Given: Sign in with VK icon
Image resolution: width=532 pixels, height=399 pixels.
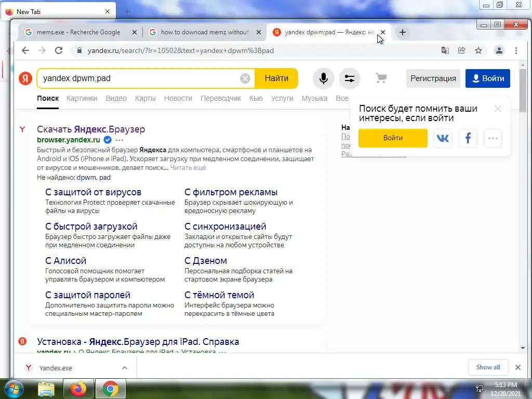Looking at the screenshot, I should click(443, 138).
